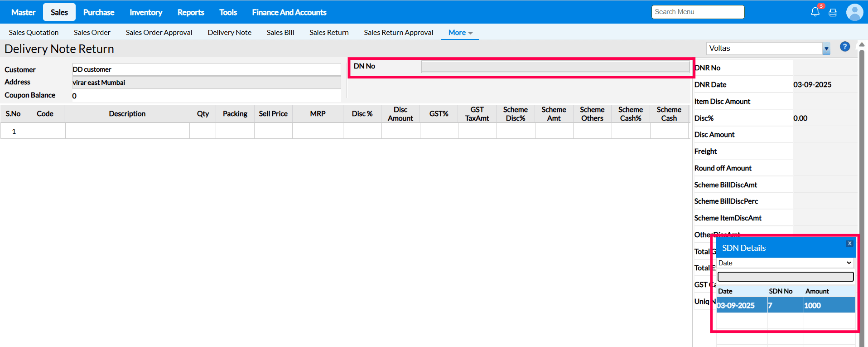Click the Search Menu field

point(698,12)
